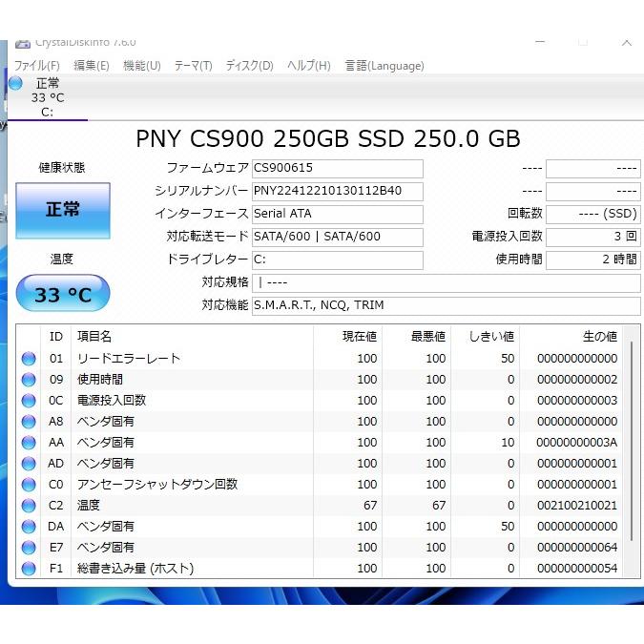This screenshot has height=644, width=644.
Task: Click the CrystalDiskInfo title bar icon
Action: pos(23,44)
